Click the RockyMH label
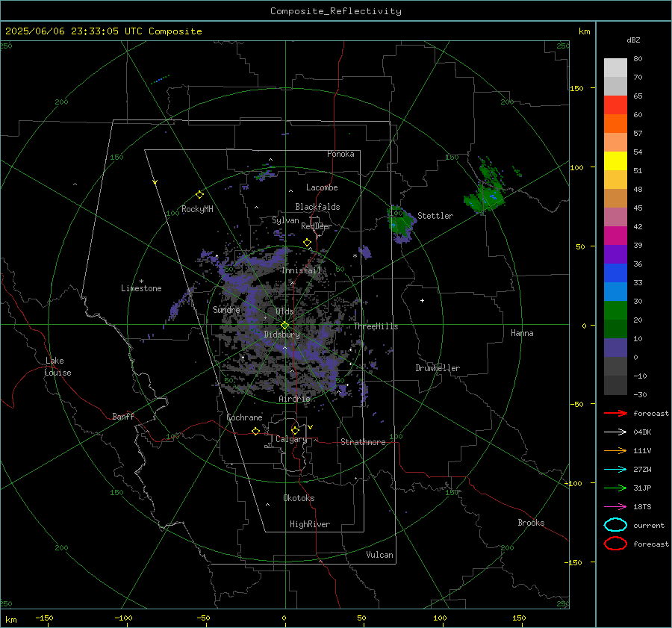672x628 pixels. coord(197,209)
